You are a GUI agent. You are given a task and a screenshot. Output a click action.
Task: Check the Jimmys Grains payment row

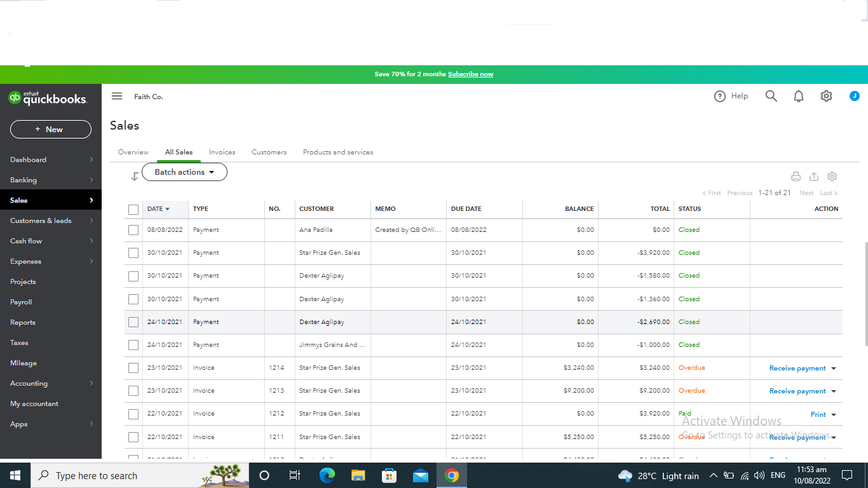133,345
